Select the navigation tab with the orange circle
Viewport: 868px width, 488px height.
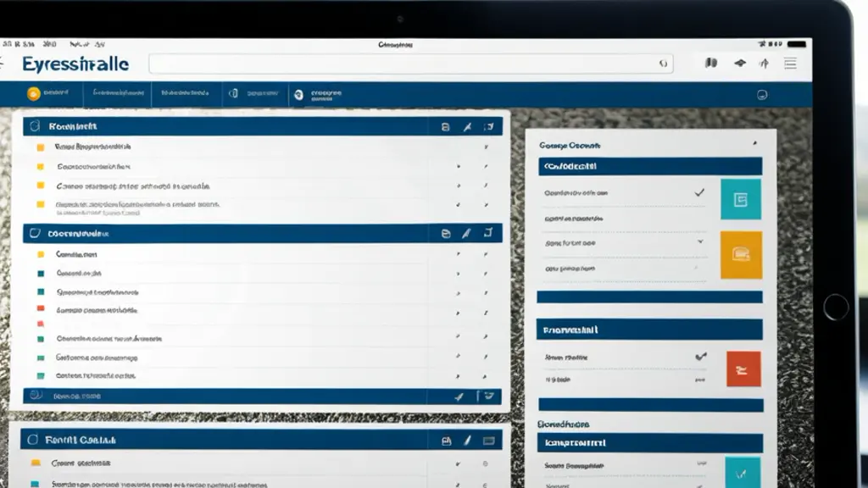coord(48,93)
